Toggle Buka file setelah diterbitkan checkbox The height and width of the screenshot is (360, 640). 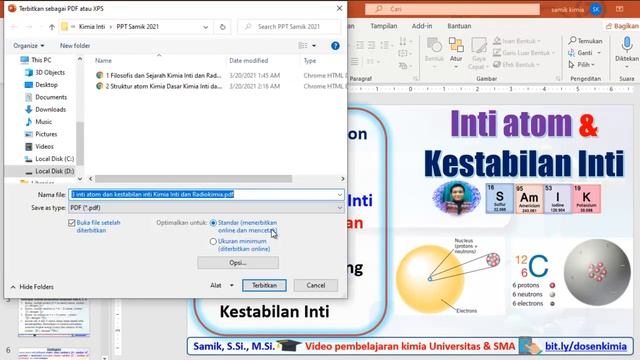tap(72, 223)
